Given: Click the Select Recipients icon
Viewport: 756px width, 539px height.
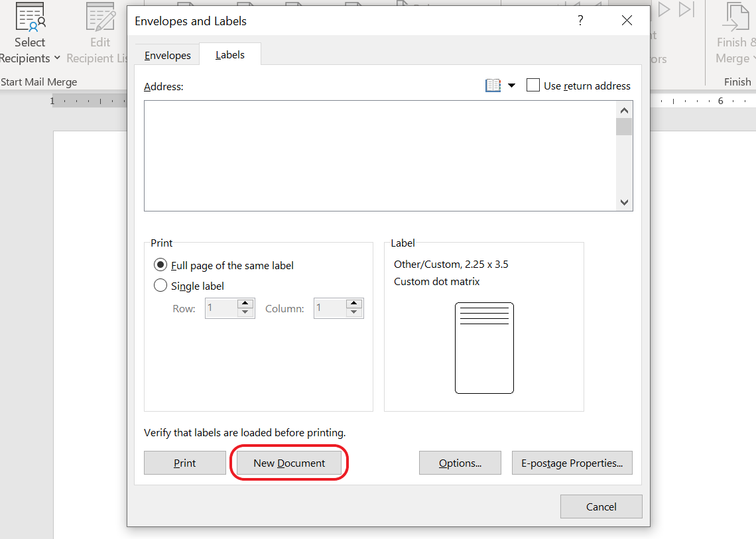Looking at the screenshot, I should pos(30,18).
